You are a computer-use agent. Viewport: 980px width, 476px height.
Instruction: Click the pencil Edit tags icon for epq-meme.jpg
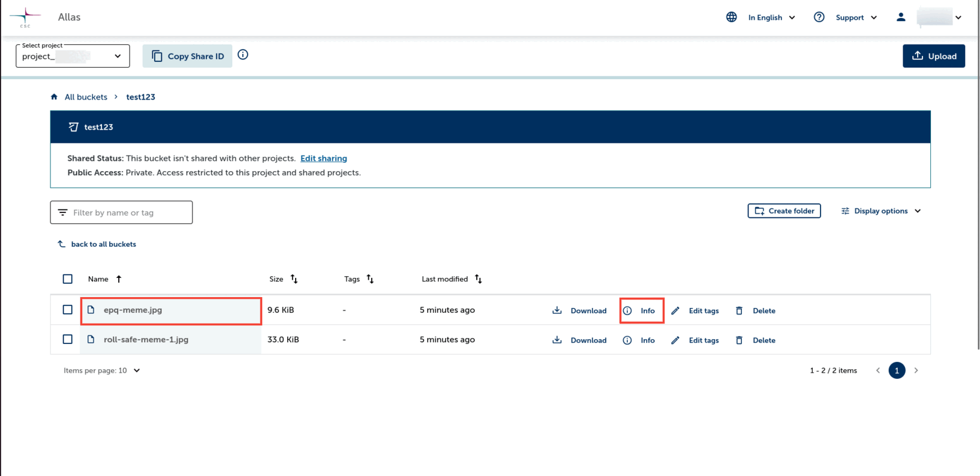coord(675,310)
